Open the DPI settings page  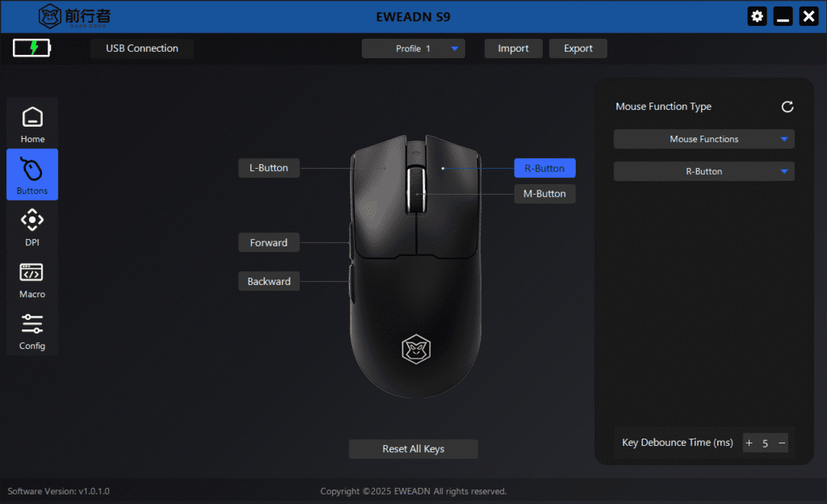tap(32, 227)
